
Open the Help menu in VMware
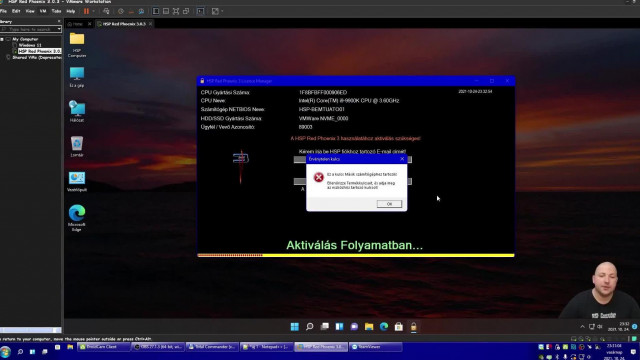pyautogui.click(x=71, y=11)
